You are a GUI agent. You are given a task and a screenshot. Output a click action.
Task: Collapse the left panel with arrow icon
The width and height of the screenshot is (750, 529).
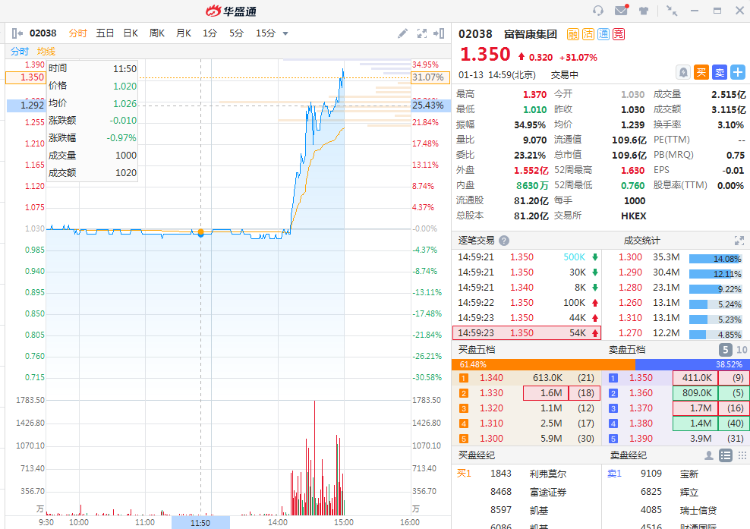click(17, 33)
